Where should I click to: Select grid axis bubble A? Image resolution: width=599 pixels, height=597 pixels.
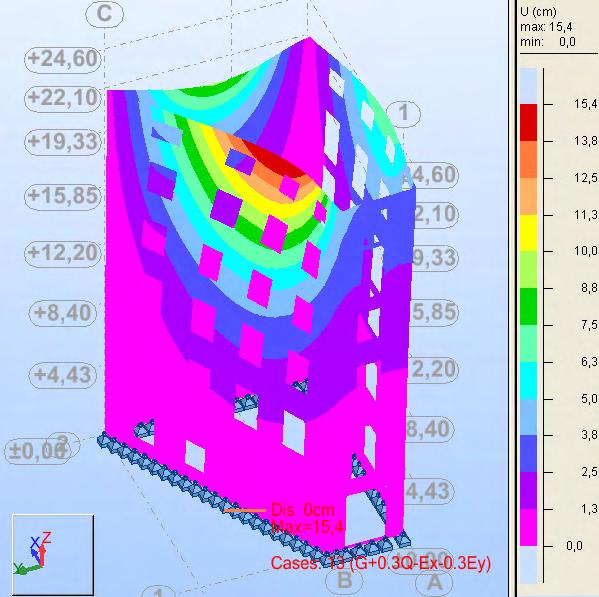[434, 582]
